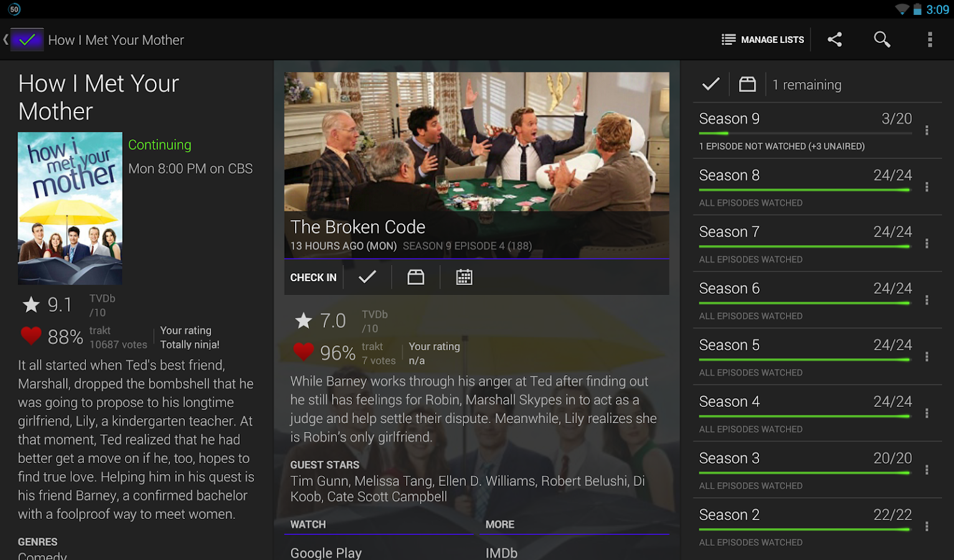Check in to The Broken Code
Image resolution: width=954 pixels, height=560 pixels.
pos(313,278)
